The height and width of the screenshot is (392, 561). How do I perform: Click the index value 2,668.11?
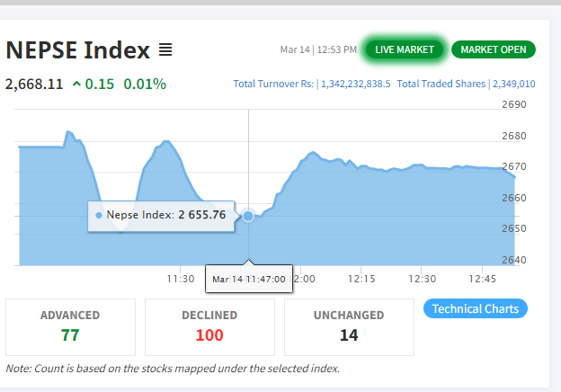click(34, 84)
